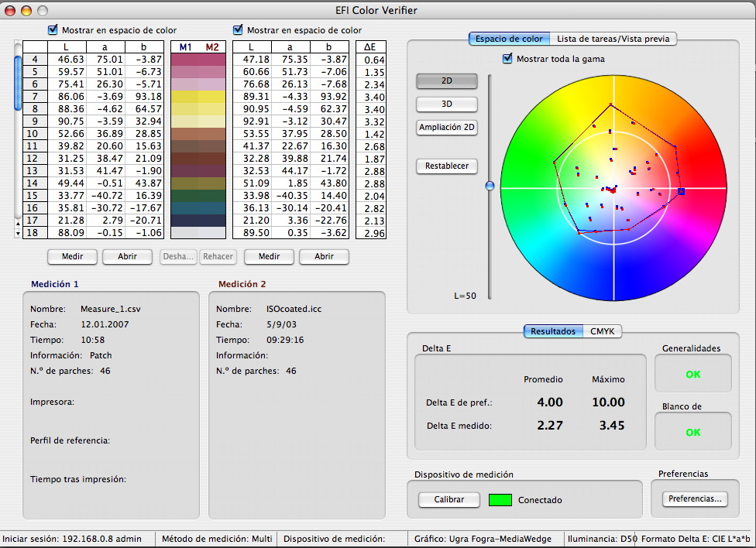Open the CMYK results tab

(604, 331)
